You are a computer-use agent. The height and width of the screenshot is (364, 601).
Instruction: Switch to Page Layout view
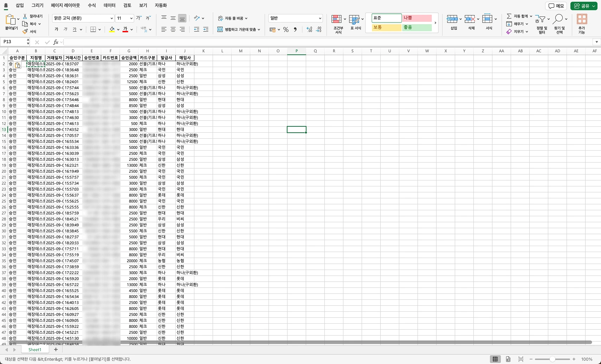pos(508,359)
